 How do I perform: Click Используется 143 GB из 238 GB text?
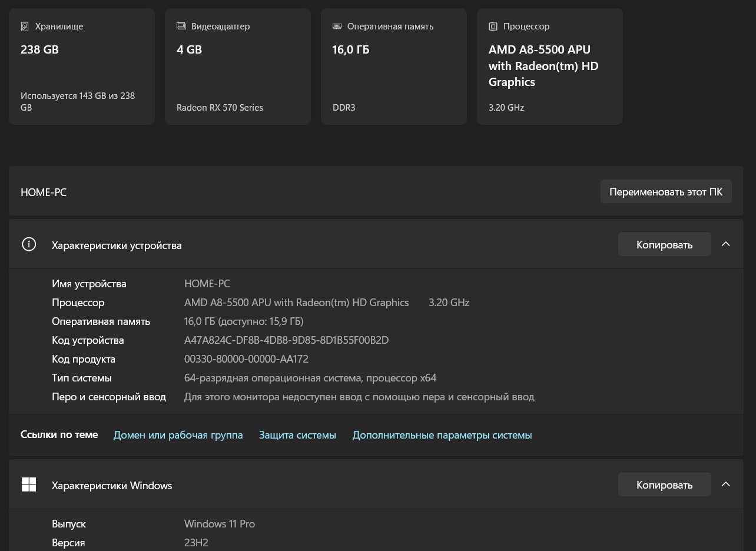coord(78,101)
